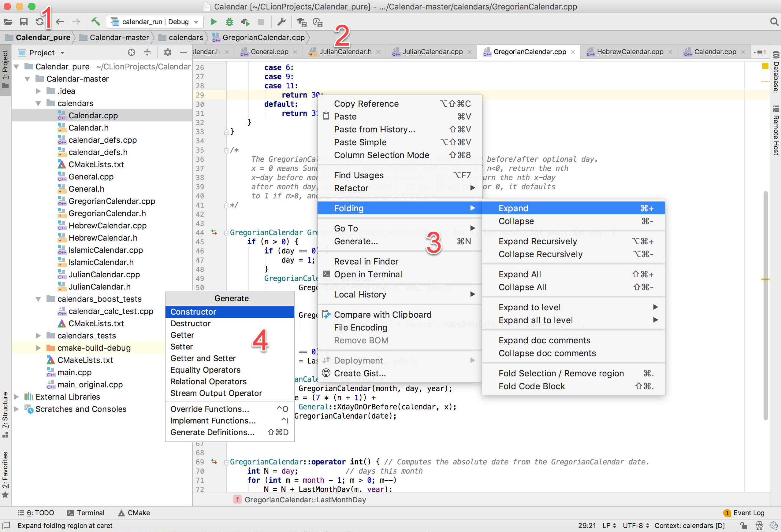
Task: Collapse the Calendar-master folder
Action: (27, 79)
